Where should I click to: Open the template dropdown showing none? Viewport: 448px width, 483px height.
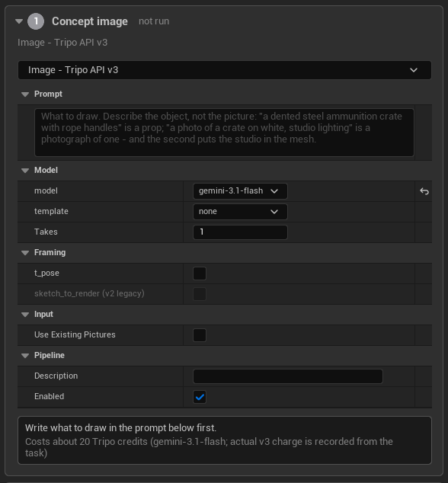240,212
